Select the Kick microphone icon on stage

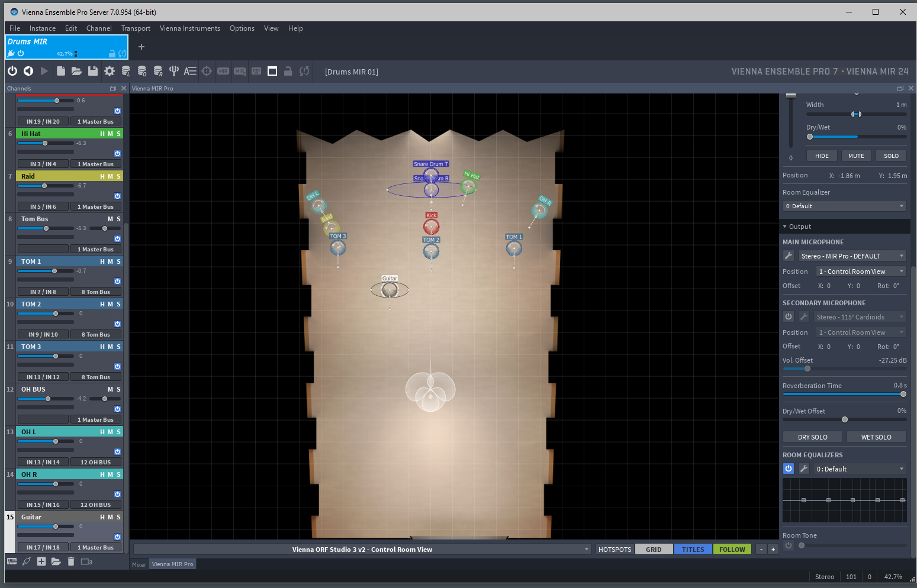431,227
